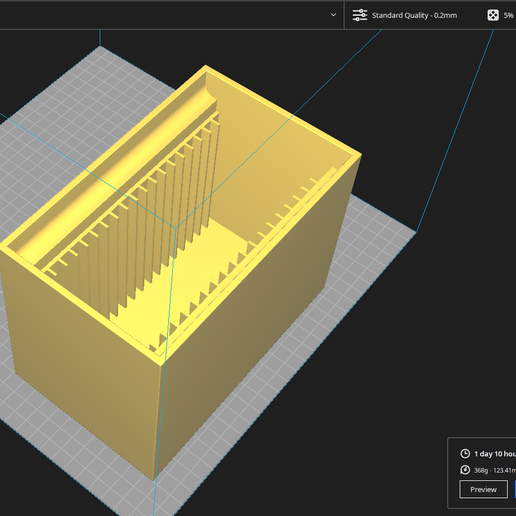
Task: Click the filament spool icon beside 368g
Action: [465, 470]
